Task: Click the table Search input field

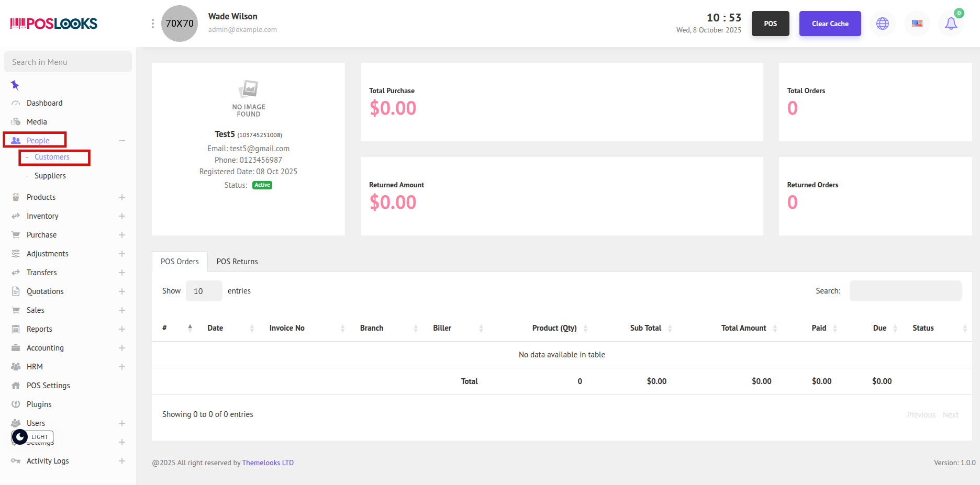Action: click(905, 291)
